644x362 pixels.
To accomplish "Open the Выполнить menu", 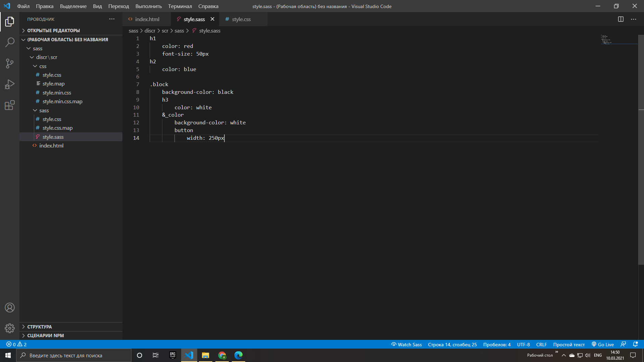I will [x=148, y=6].
